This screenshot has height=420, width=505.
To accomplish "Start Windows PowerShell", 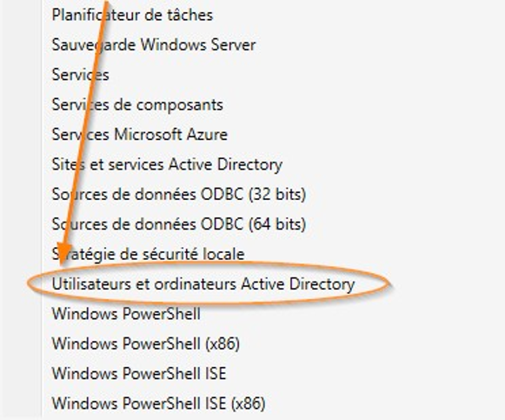I will pos(126,314).
